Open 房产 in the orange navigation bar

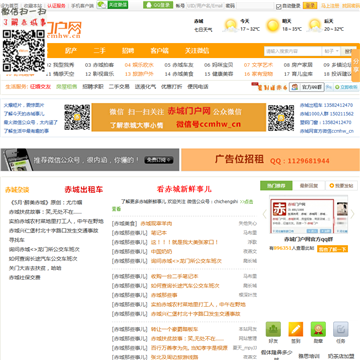[71, 51]
